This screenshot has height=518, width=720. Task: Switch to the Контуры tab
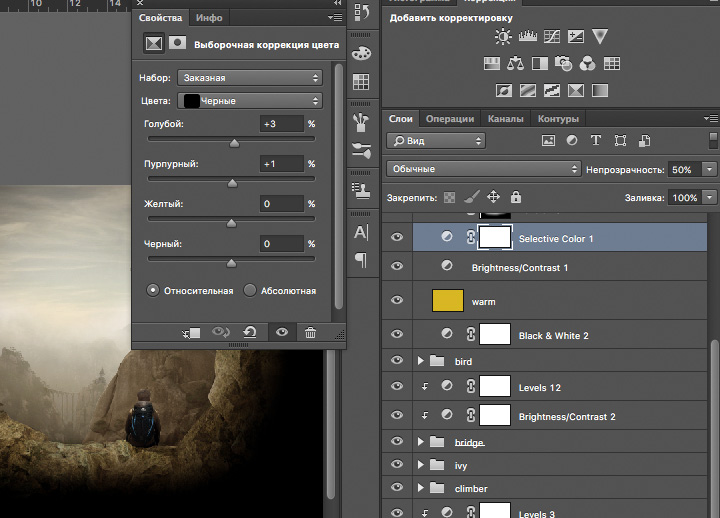coord(558,118)
